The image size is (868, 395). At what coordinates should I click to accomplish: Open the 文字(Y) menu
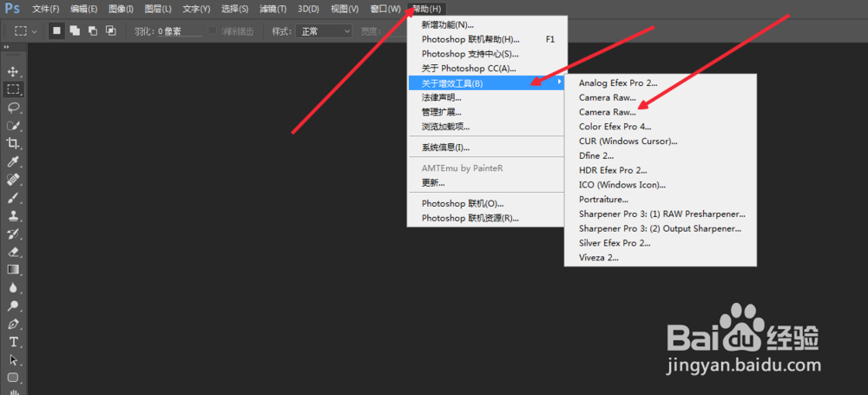196,10
